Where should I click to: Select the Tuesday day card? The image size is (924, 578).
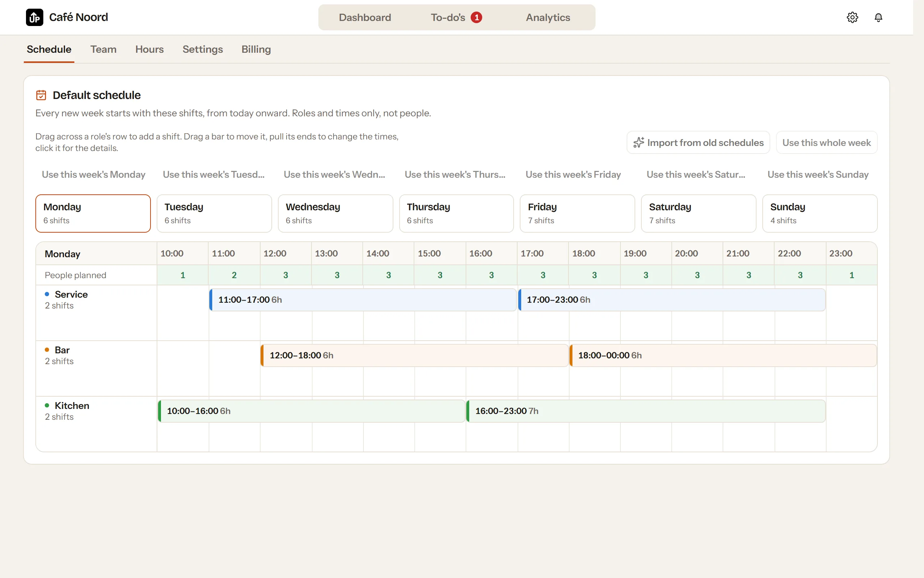click(x=214, y=213)
